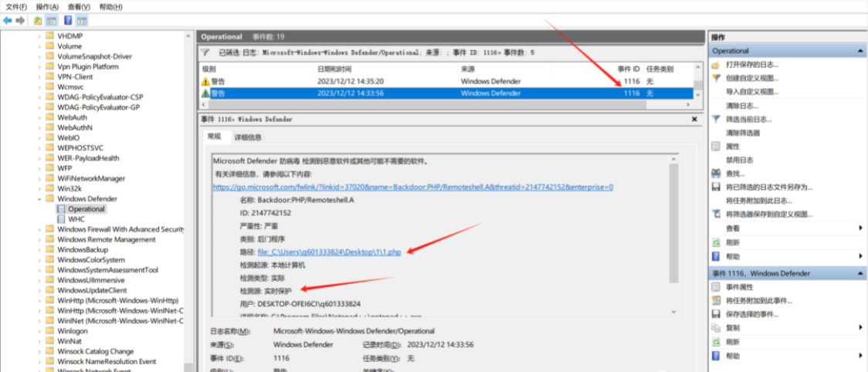Click 将任务附加到此日志... action
Image resolution: width=868 pixels, height=372 pixels.
(758, 201)
